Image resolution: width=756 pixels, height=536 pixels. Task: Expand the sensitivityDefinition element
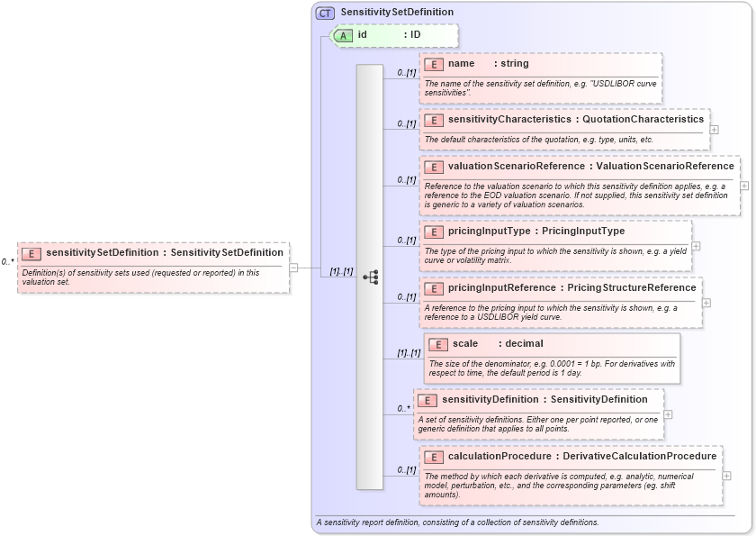coord(668,413)
